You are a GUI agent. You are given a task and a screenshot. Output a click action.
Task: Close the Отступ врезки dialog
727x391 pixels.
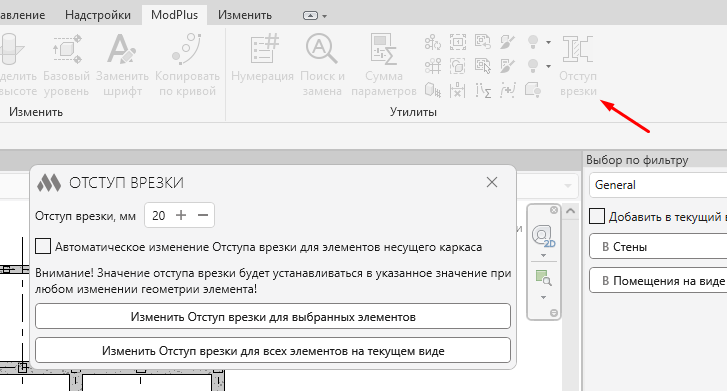point(492,182)
